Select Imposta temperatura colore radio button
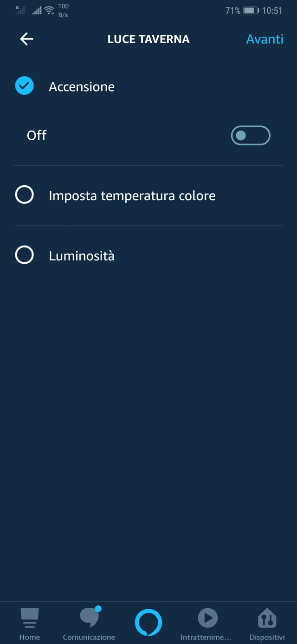The image size is (297, 644). tap(25, 195)
